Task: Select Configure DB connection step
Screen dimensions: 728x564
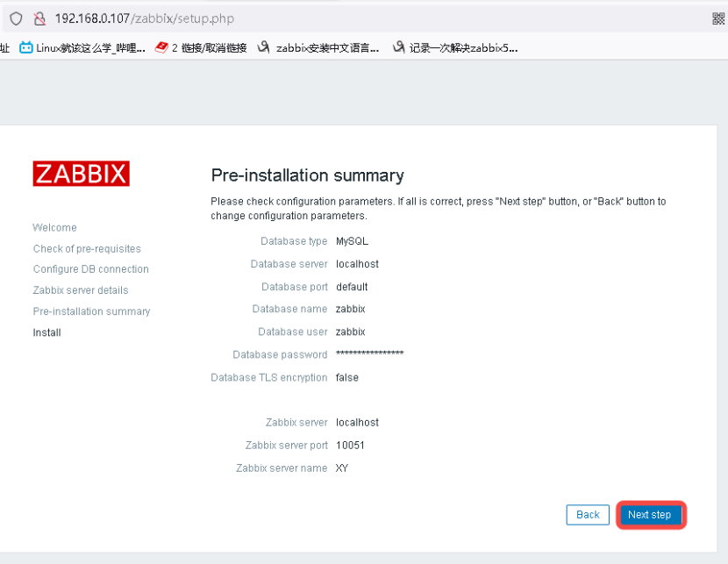Action: (x=91, y=269)
